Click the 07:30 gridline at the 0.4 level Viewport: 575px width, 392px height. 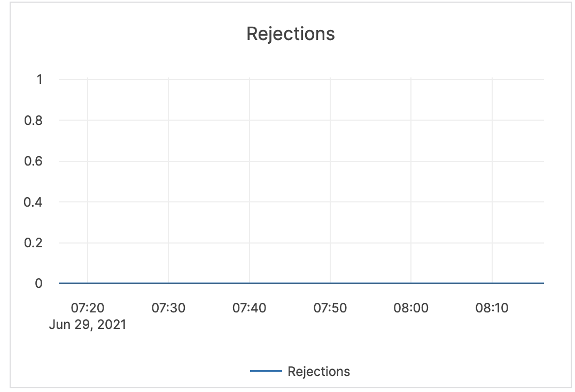(x=168, y=202)
